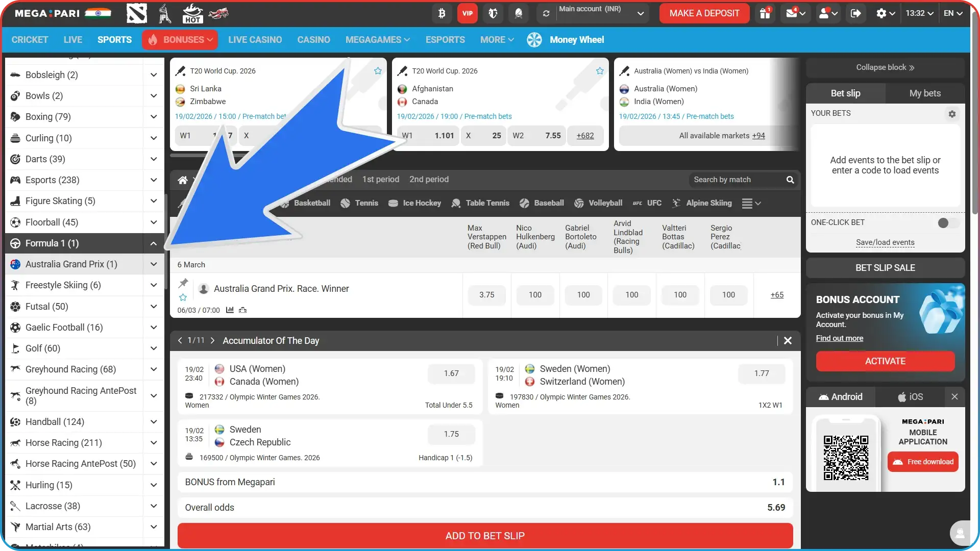Go to the CRICKET section
Viewport: 980px width, 551px height.
coord(30,40)
